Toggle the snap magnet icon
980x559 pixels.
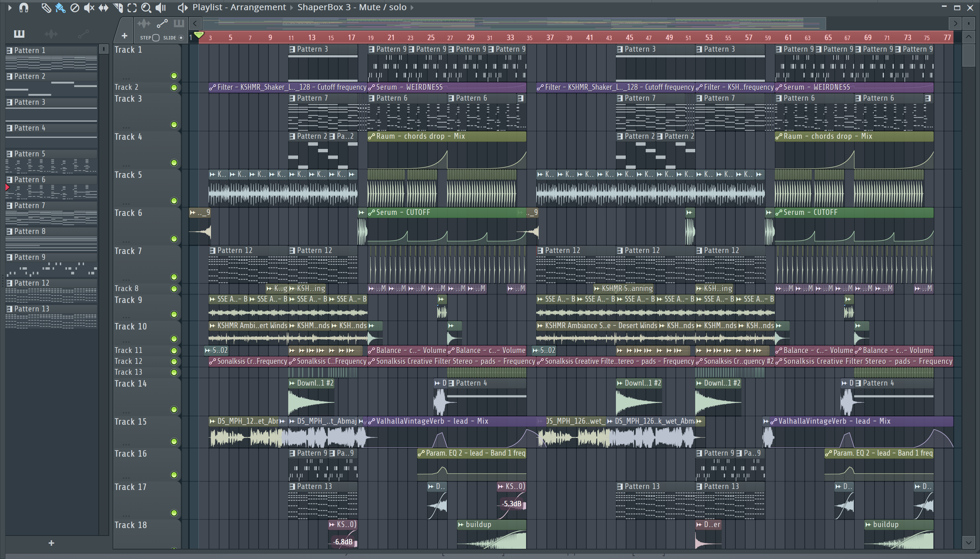[x=24, y=7]
